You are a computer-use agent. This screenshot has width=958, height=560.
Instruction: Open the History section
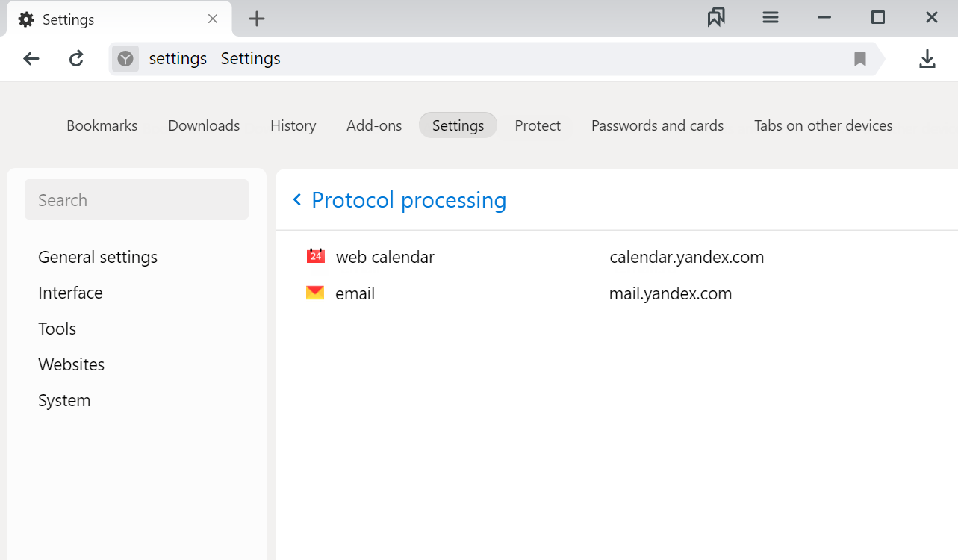coord(293,125)
